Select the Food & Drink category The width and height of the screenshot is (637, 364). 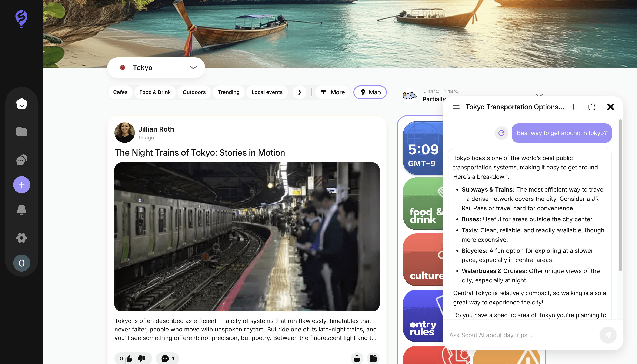155,92
